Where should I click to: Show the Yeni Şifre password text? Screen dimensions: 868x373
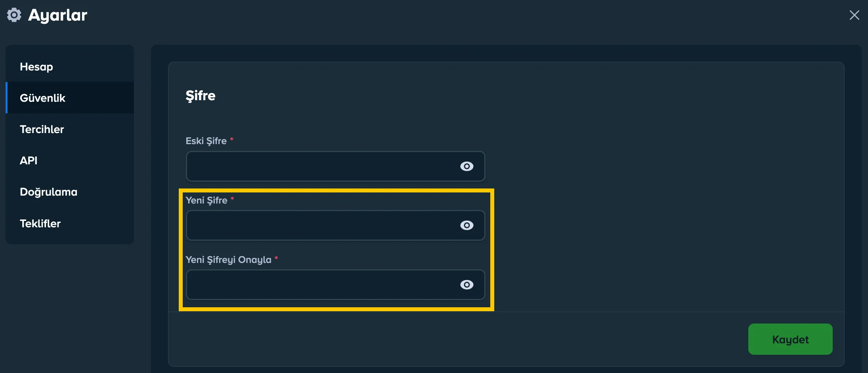[x=467, y=225]
